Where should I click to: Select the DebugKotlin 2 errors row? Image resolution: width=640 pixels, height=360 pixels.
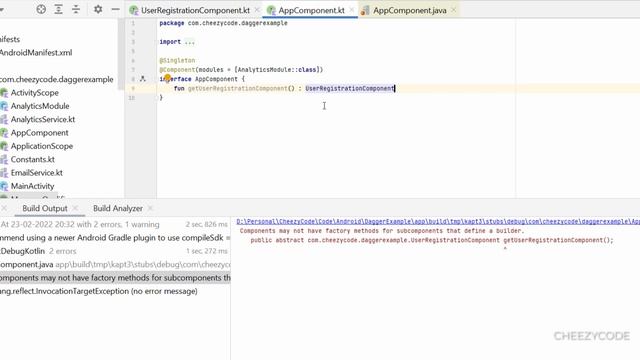115,251
